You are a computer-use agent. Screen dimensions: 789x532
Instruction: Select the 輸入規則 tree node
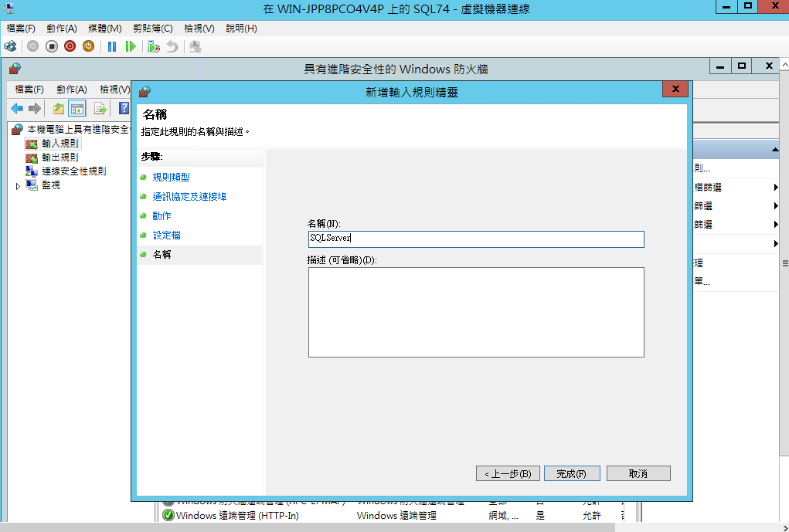60,144
